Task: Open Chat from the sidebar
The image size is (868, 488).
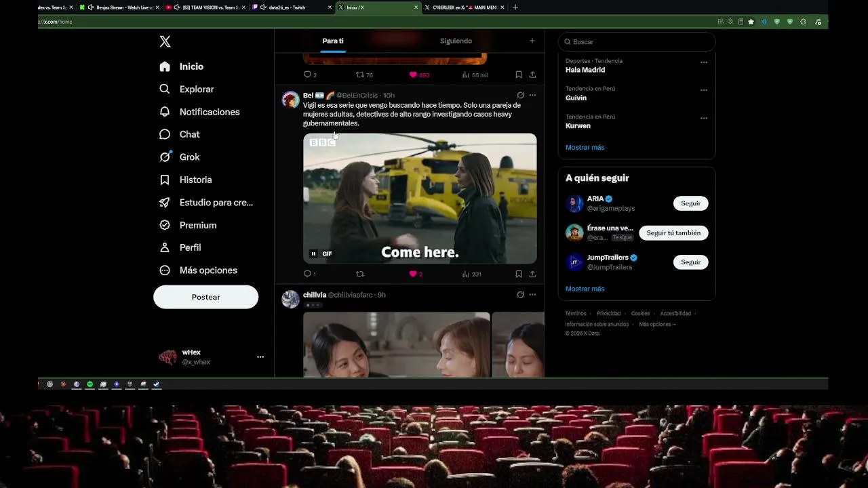Action: (x=179, y=134)
